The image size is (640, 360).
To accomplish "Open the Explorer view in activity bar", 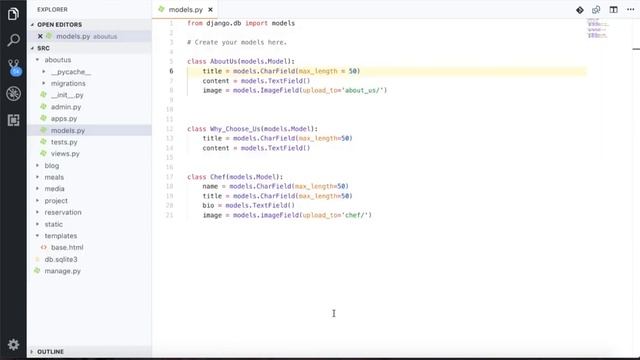I will tap(13, 14).
